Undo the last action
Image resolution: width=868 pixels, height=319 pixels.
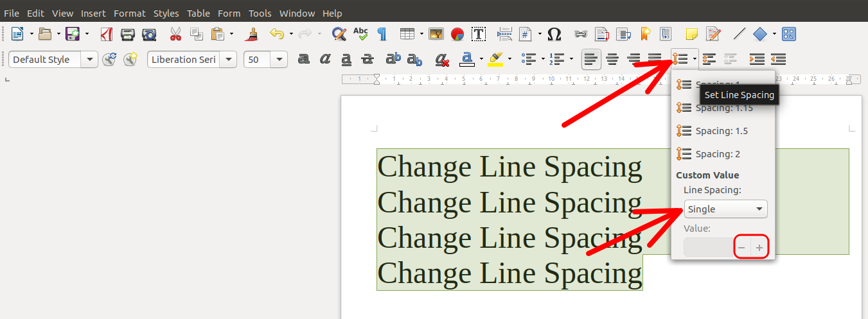click(x=277, y=33)
